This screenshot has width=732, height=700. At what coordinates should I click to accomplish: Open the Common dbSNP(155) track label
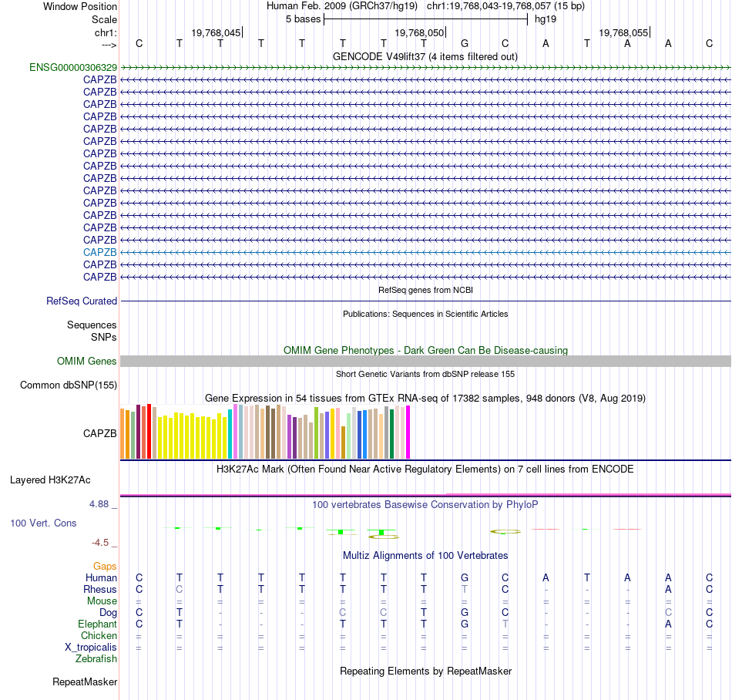coord(69,385)
